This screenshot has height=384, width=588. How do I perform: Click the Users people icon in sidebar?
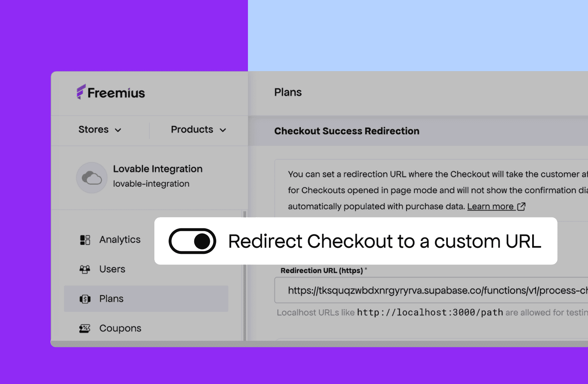85,269
